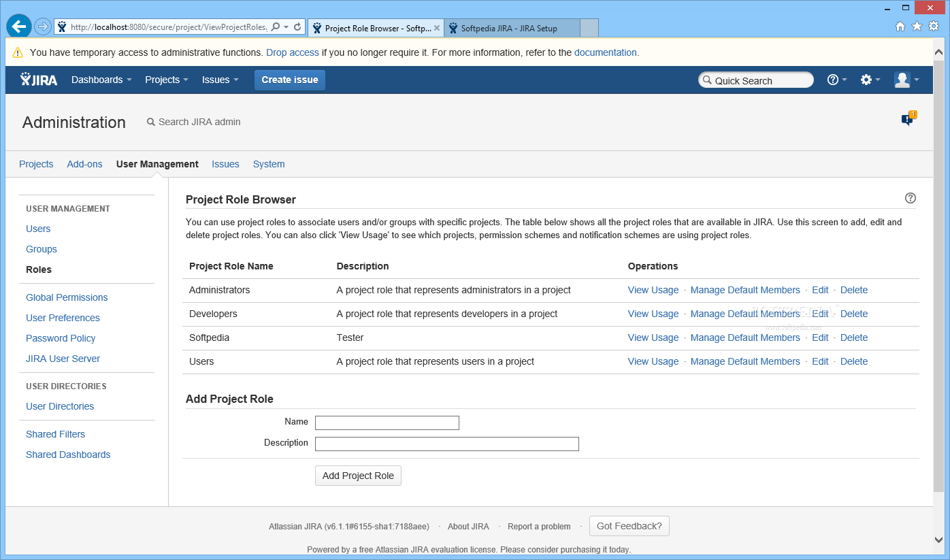View Usage for Developers role
Screen dimensions: 950x560
[653, 314]
